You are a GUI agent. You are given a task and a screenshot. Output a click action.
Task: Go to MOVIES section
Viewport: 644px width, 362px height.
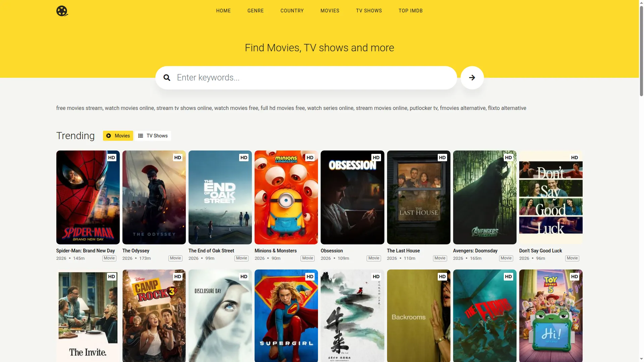(330, 11)
